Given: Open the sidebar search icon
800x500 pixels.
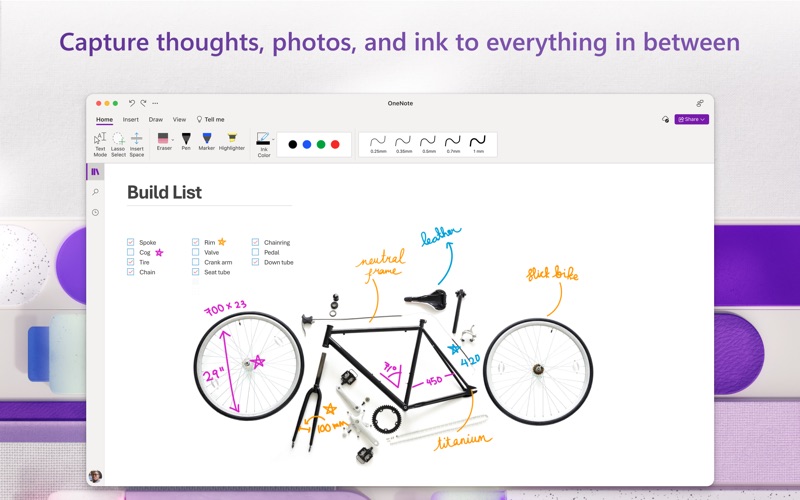Looking at the screenshot, I should (95, 192).
